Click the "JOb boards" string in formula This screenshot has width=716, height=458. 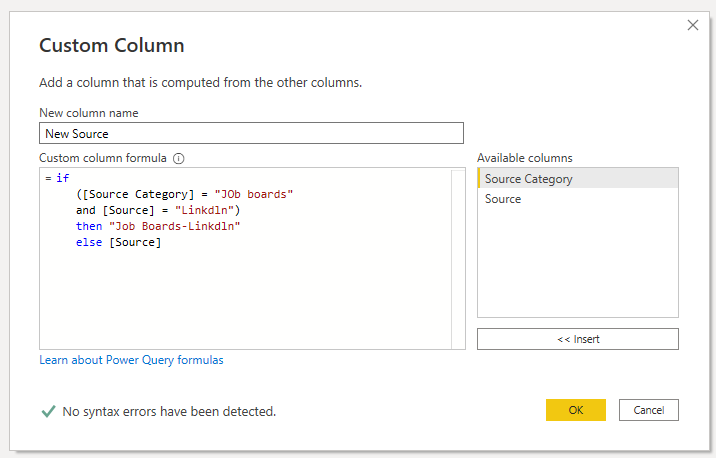point(253,194)
